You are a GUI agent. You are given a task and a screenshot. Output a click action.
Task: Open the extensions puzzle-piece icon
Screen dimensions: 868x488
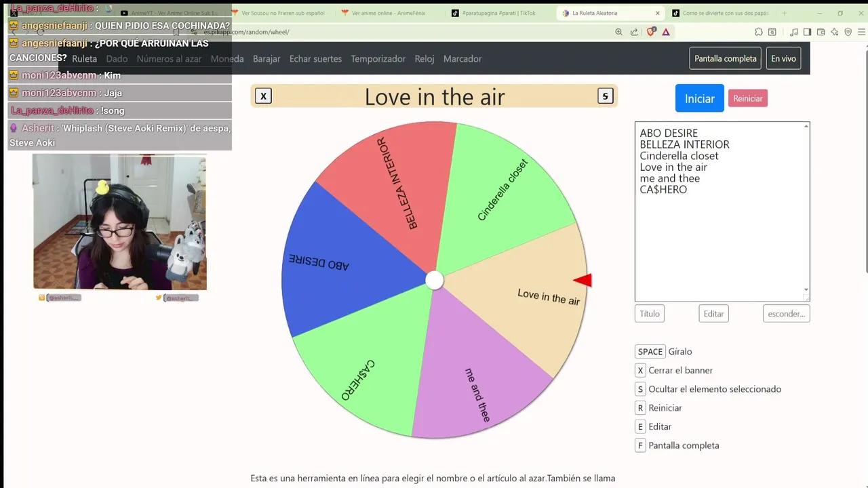pyautogui.click(x=759, y=32)
